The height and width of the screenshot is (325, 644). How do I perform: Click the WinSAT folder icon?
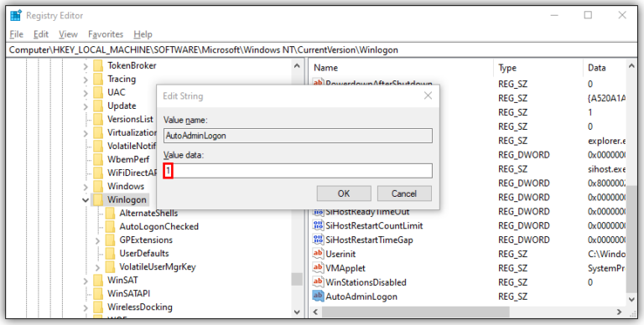[x=98, y=281]
